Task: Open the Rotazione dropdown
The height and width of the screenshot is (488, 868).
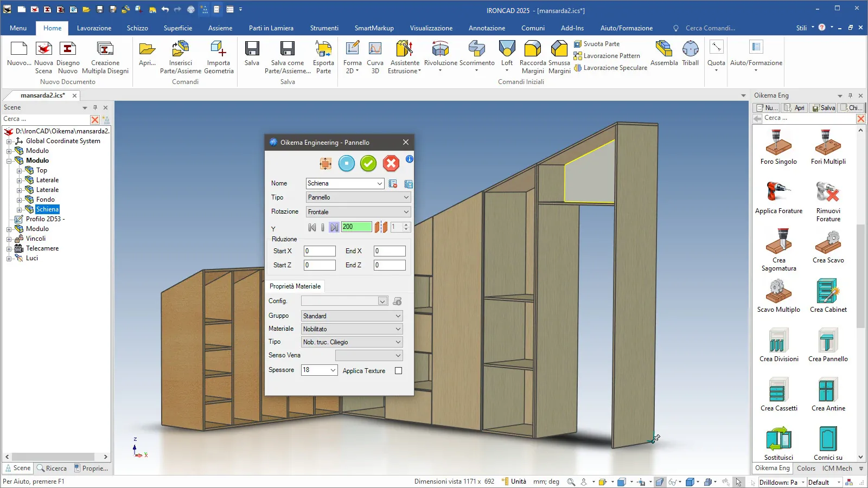Action: 358,212
